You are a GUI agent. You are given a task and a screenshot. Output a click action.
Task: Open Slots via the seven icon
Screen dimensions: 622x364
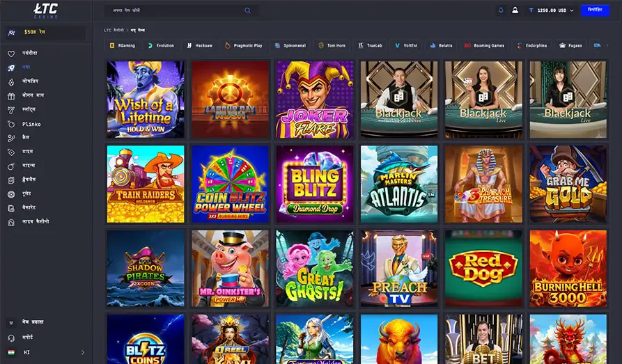coord(11,110)
